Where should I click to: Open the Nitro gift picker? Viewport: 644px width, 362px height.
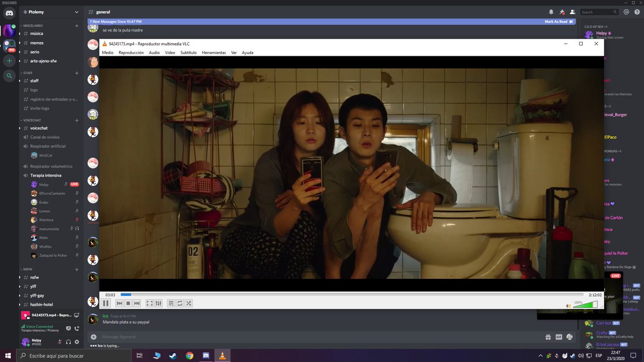(548, 337)
